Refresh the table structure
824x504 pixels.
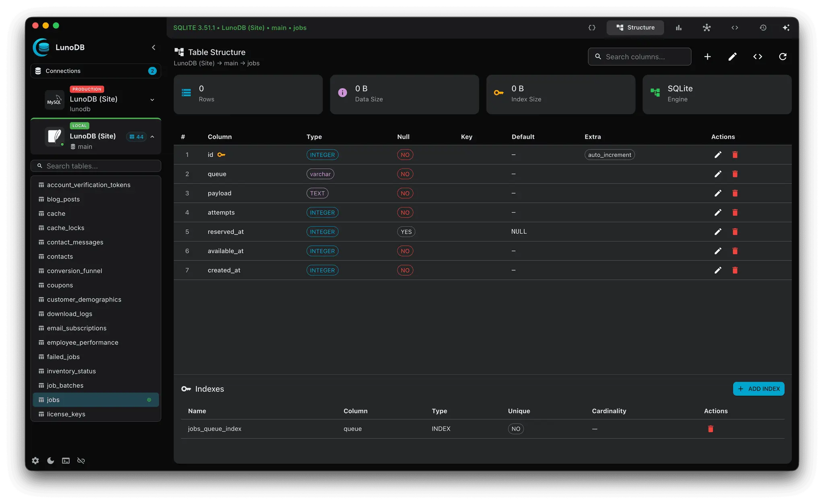pyautogui.click(x=783, y=57)
